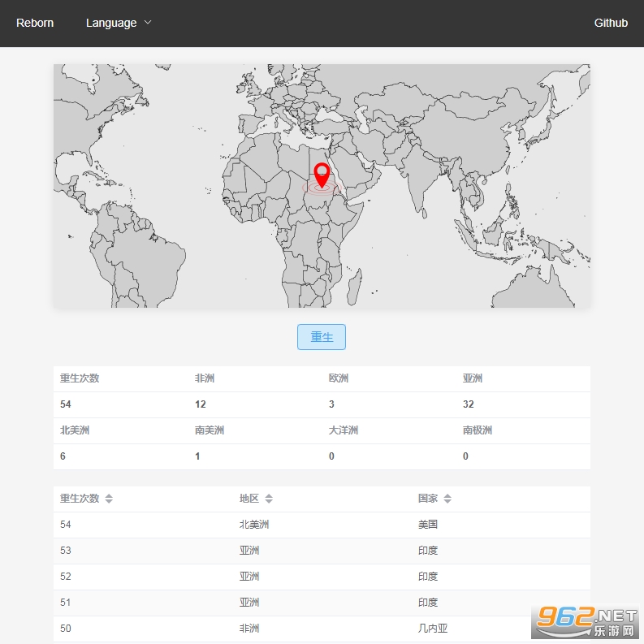Click 美国 in the first table row
The image size is (644, 644).
(x=428, y=525)
